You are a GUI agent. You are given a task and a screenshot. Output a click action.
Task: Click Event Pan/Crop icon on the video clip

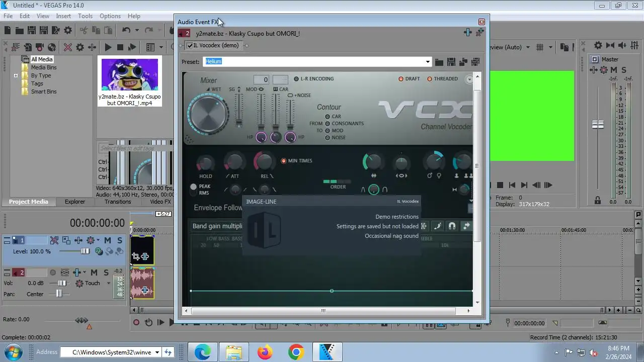tap(136, 256)
